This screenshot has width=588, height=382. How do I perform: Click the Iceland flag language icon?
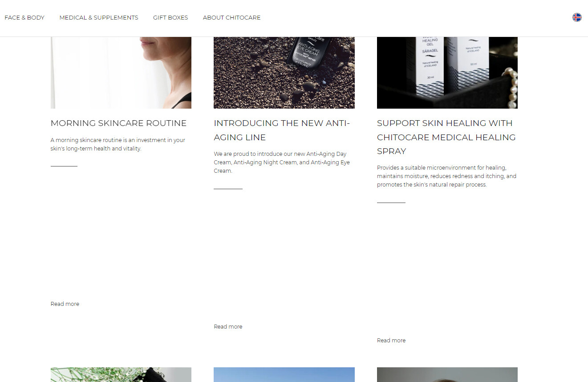(577, 17)
